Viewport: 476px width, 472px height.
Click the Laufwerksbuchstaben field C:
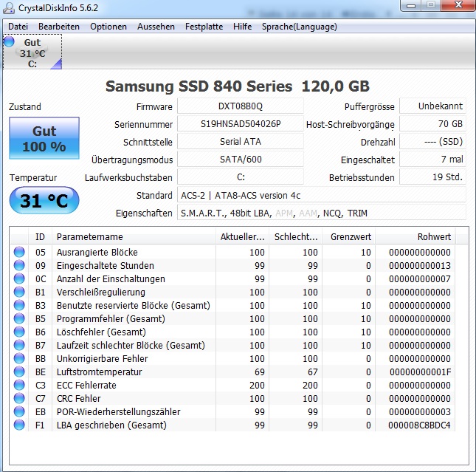pos(241,177)
